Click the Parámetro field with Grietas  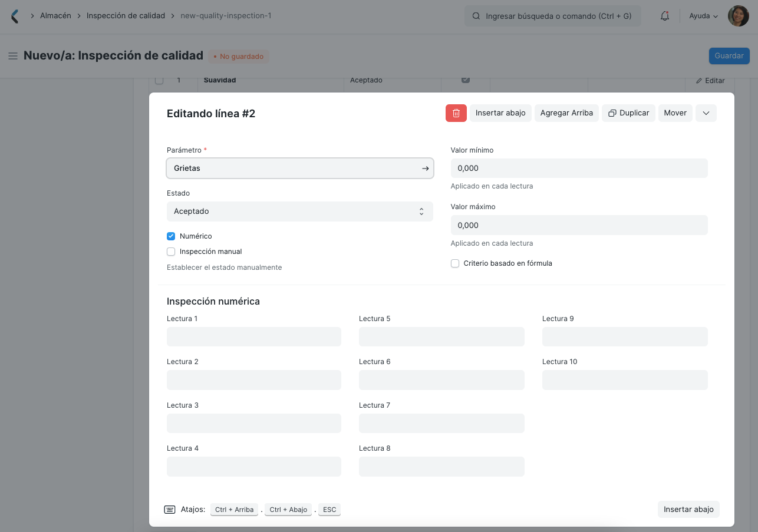click(300, 168)
